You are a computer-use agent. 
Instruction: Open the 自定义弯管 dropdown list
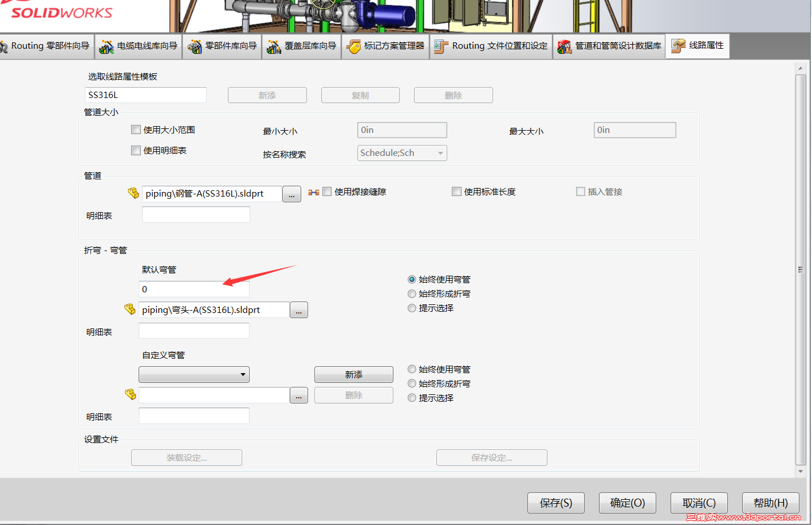194,375
